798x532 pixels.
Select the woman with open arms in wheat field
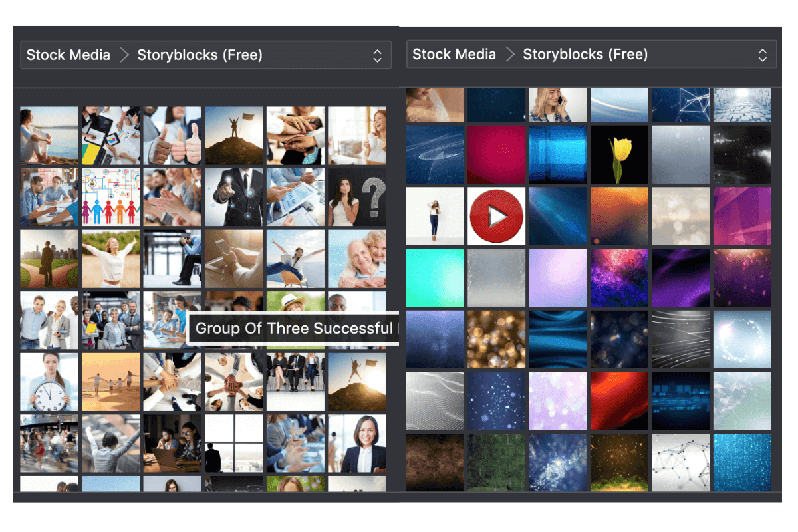pos(110,259)
